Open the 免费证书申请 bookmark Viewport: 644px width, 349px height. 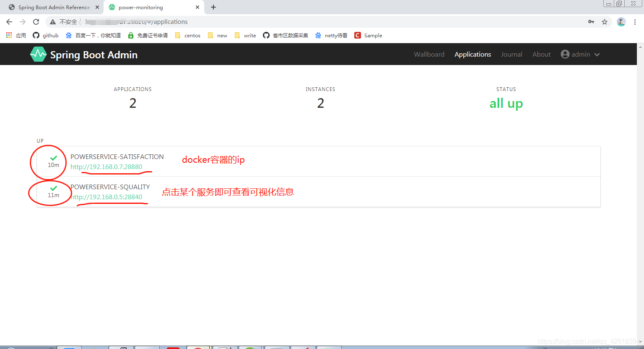(148, 35)
